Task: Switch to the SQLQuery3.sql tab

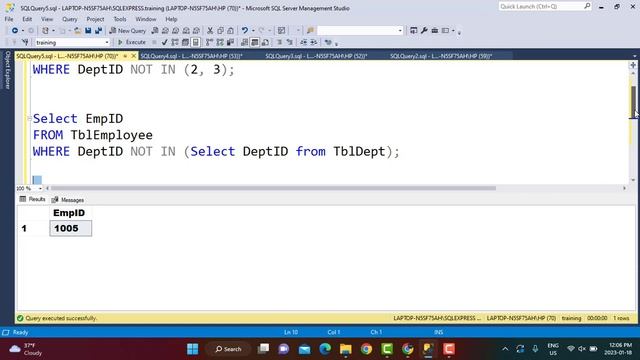Action: click(316, 56)
